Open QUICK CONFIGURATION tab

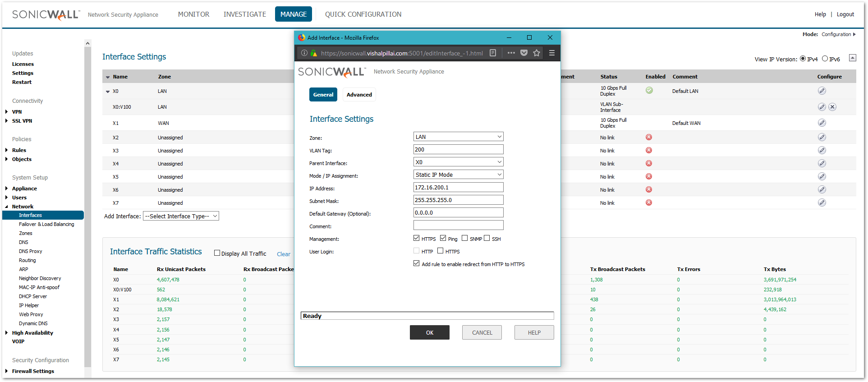pos(363,14)
